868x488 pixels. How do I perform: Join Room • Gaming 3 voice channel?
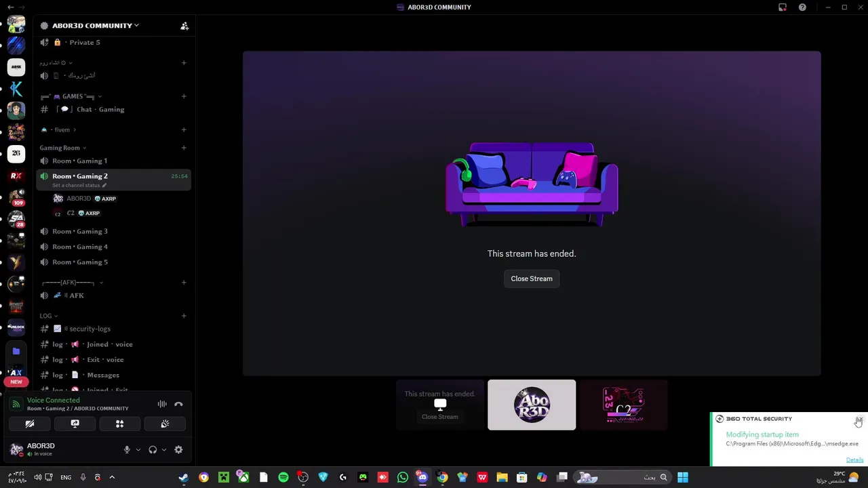(x=114, y=231)
